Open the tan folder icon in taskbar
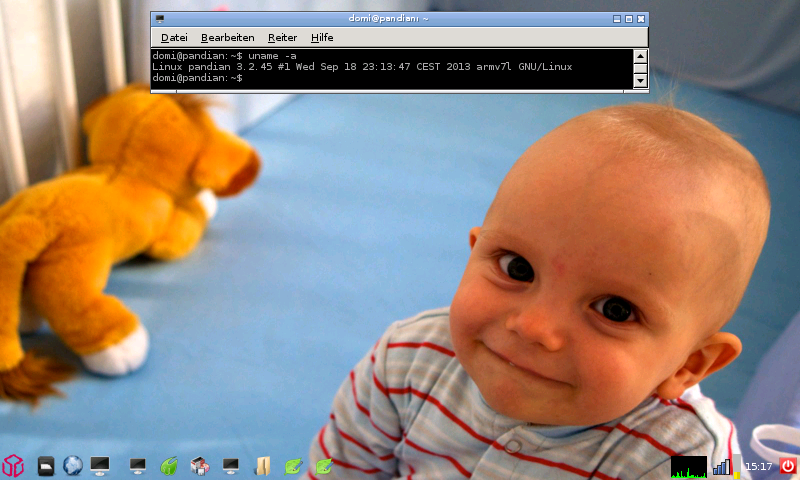Viewport: 800px width, 480px height. pyautogui.click(x=263, y=466)
